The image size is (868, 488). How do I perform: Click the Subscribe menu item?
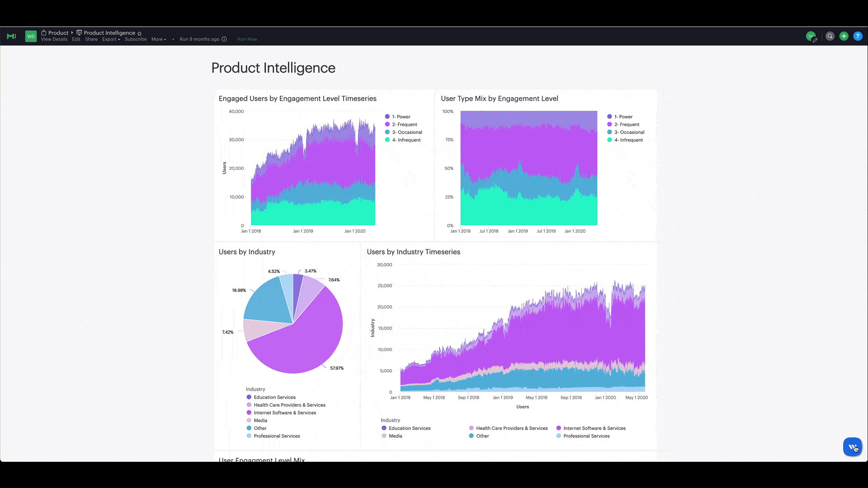click(x=136, y=39)
